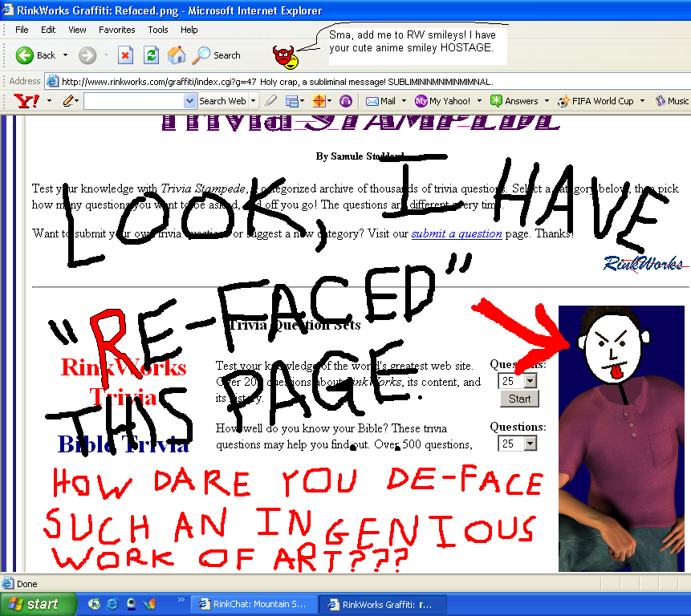
Task: Open Yahoo Answers toolbar button
Action: tap(514, 101)
